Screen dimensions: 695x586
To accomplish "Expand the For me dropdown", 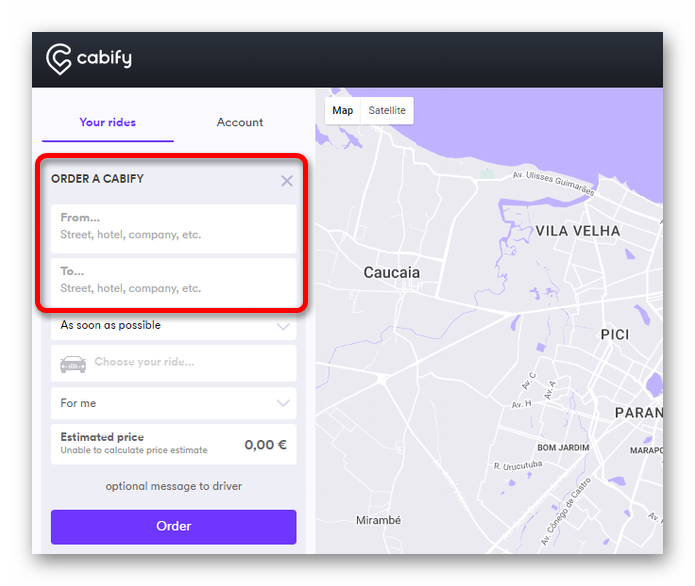I will [173, 403].
